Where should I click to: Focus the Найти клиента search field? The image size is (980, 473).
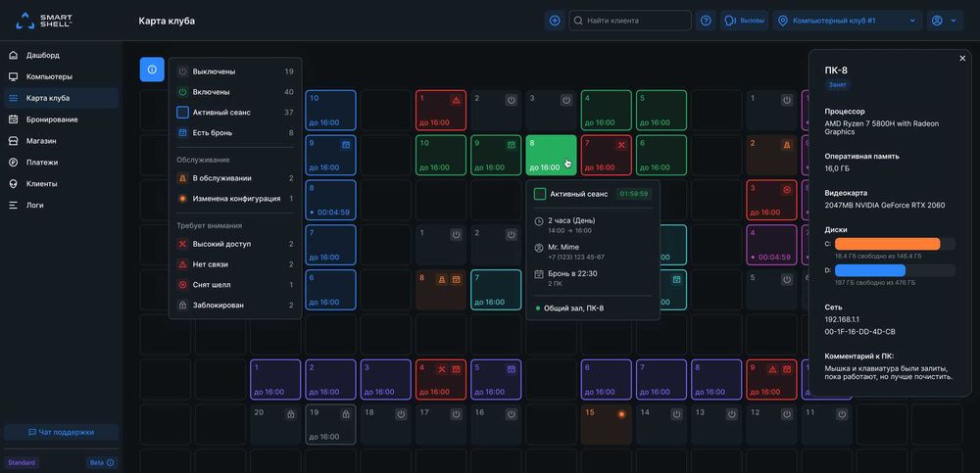tap(630, 21)
